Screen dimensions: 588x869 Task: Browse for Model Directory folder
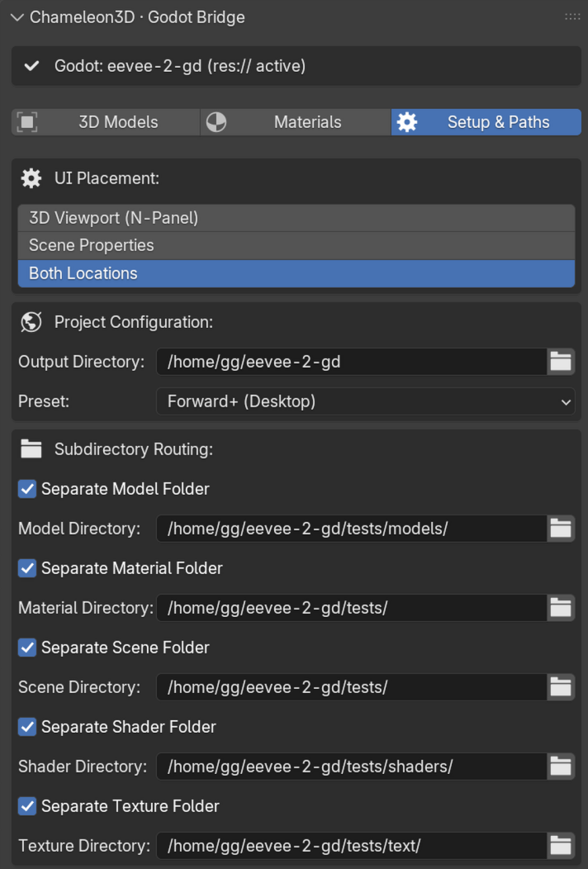[561, 529]
